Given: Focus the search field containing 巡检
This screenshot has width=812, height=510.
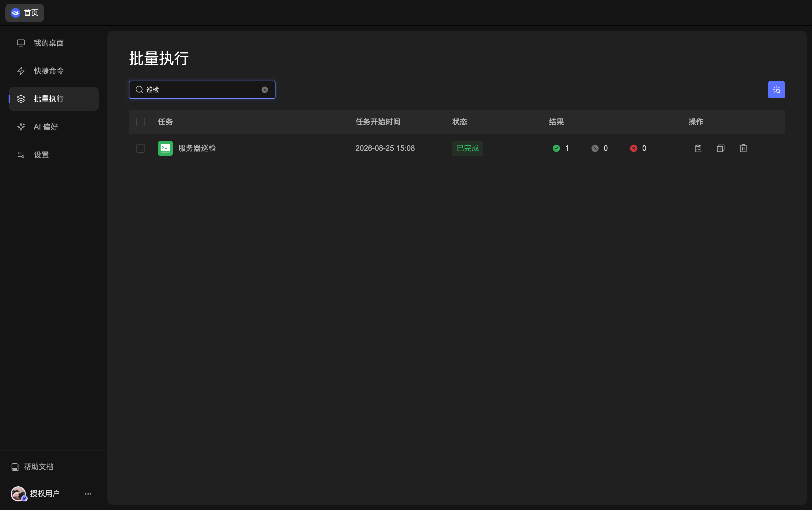Looking at the screenshot, I should (x=202, y=90).
